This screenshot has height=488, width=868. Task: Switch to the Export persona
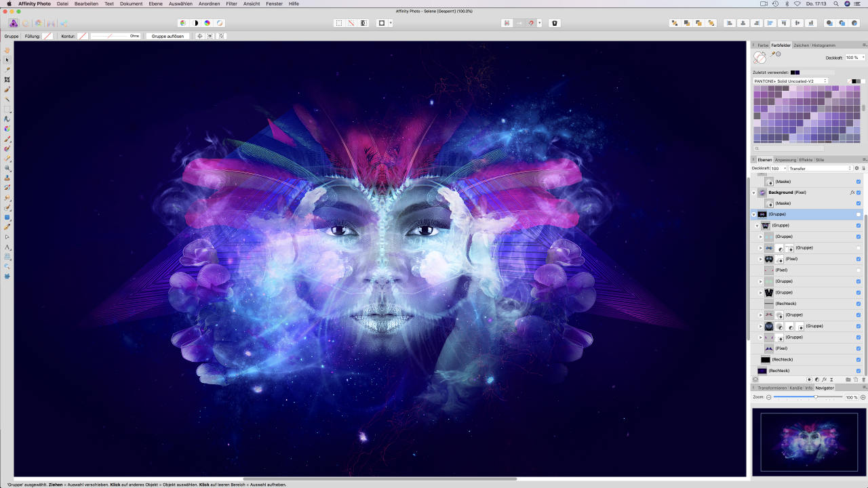point(63,23)
